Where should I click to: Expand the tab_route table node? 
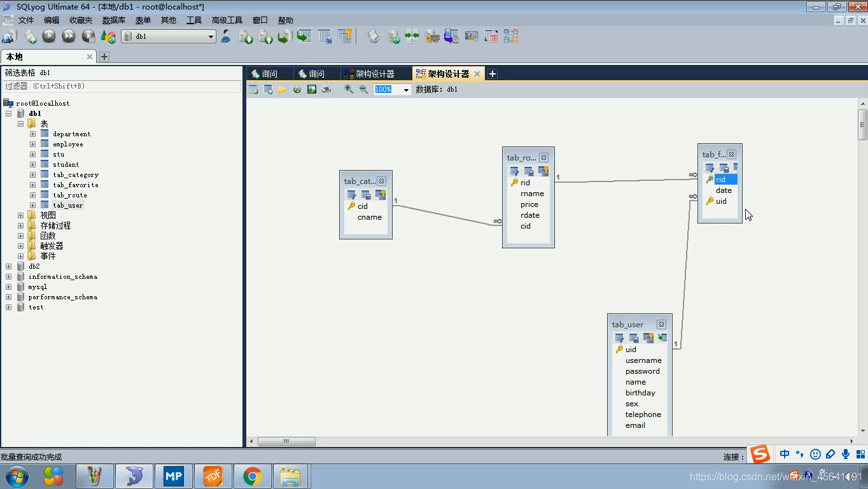click(x=32, y=195)
